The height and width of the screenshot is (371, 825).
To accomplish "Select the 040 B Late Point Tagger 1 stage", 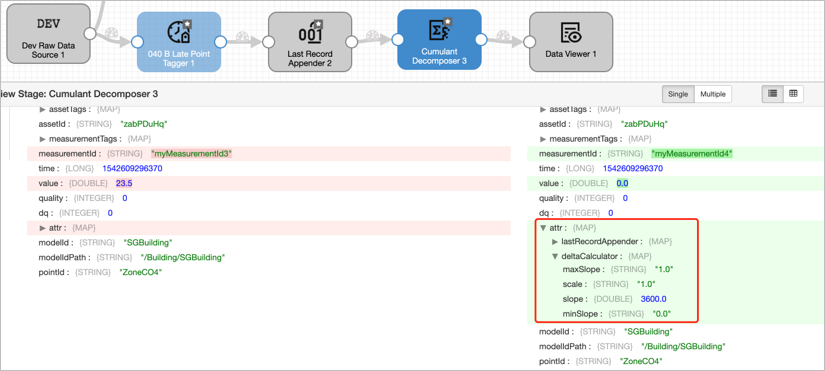I will 179,42.
